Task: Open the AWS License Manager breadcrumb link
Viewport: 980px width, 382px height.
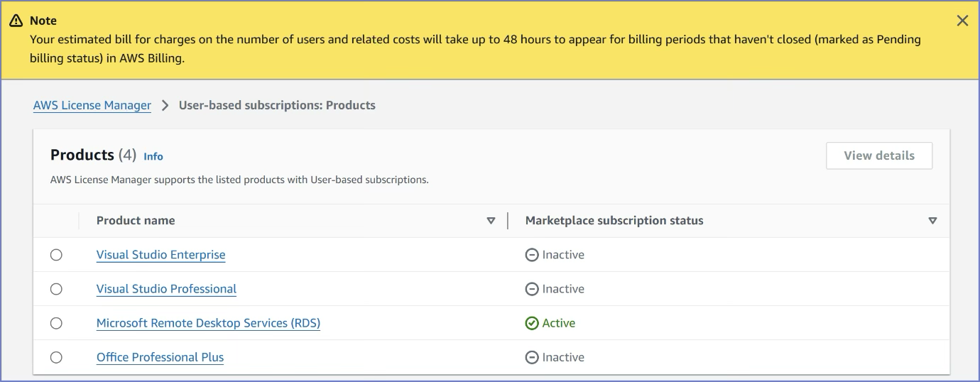Action: pyautogui.click(x=92, y=105)
